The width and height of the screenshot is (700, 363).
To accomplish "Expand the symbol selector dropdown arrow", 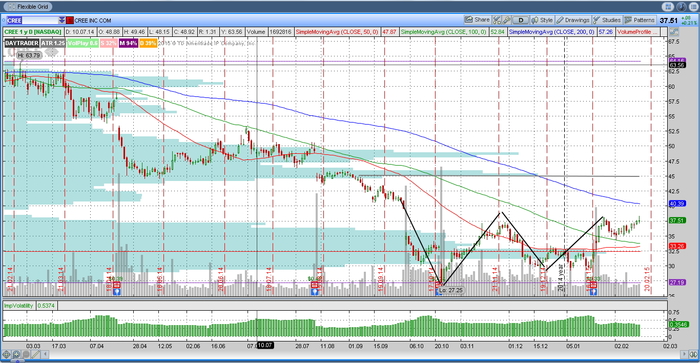I will [x=62, y=20].
